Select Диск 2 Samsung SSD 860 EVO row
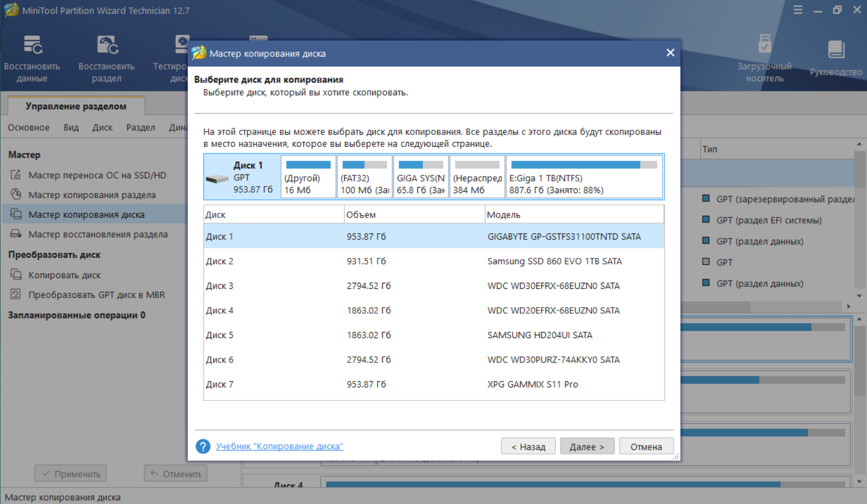The height and width of the screenshot is (504, 867). click(x=434, y=261)
